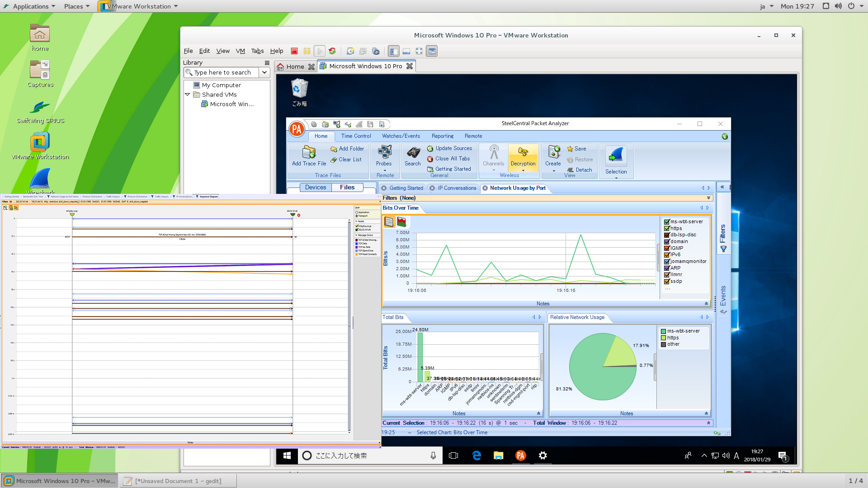
Task: Click the green info icon in ribbon corner
Action: coord(725,136)
